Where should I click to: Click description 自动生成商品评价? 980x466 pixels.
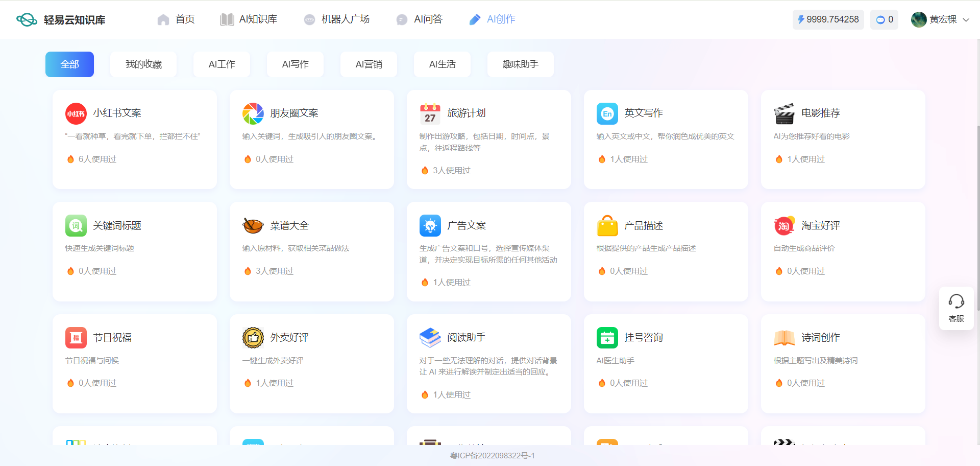click(x=804, y=248)
